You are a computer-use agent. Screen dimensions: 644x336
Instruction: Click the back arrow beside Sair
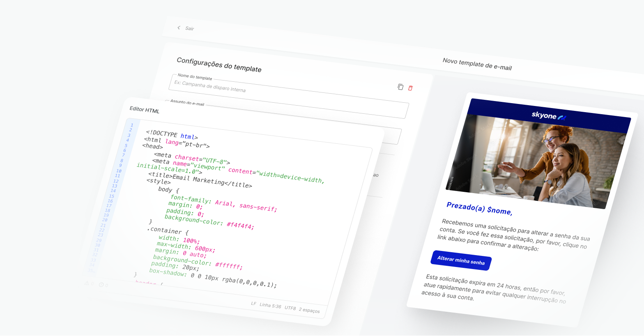point(179,28)
